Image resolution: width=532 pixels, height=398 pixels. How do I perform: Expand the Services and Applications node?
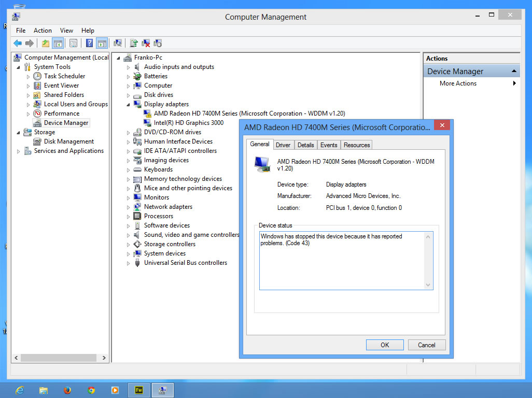[x=18, y=151]
